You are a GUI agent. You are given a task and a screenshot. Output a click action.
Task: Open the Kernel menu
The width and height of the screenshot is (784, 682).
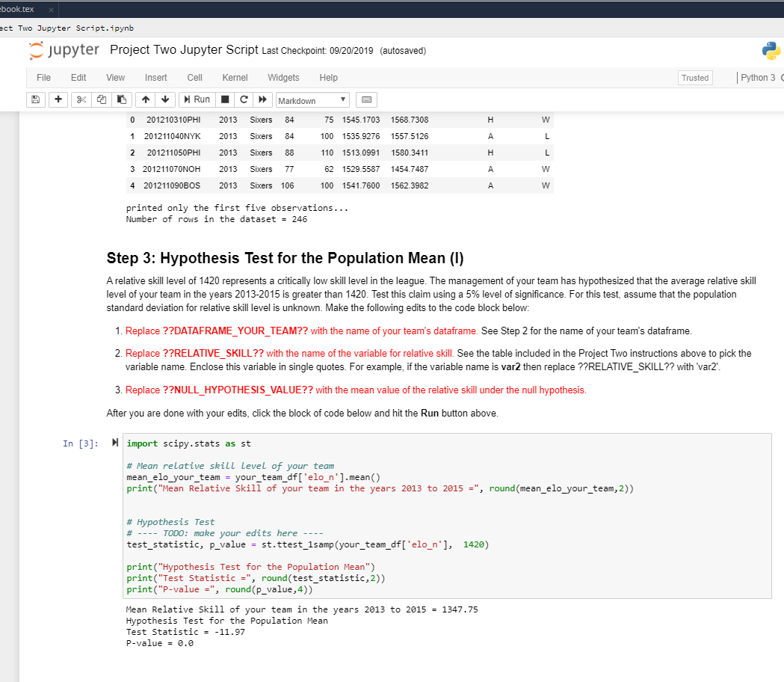pyautogui.click(x=235, y=77)
